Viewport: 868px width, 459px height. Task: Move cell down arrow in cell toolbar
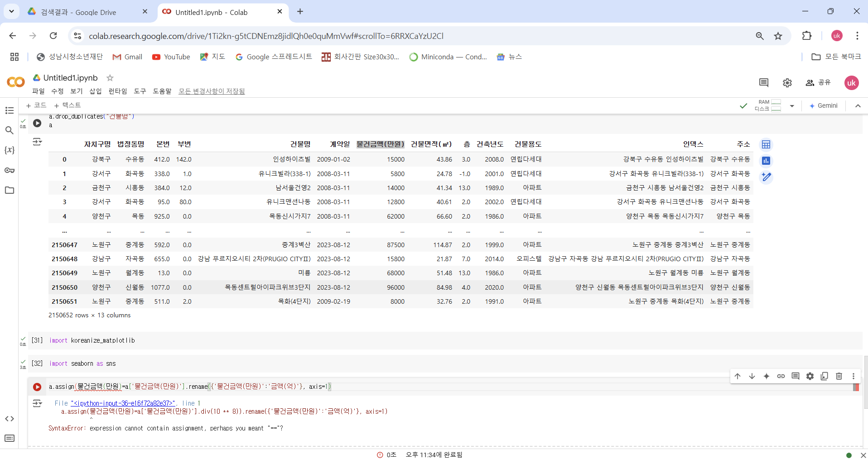tap(752, 376)
